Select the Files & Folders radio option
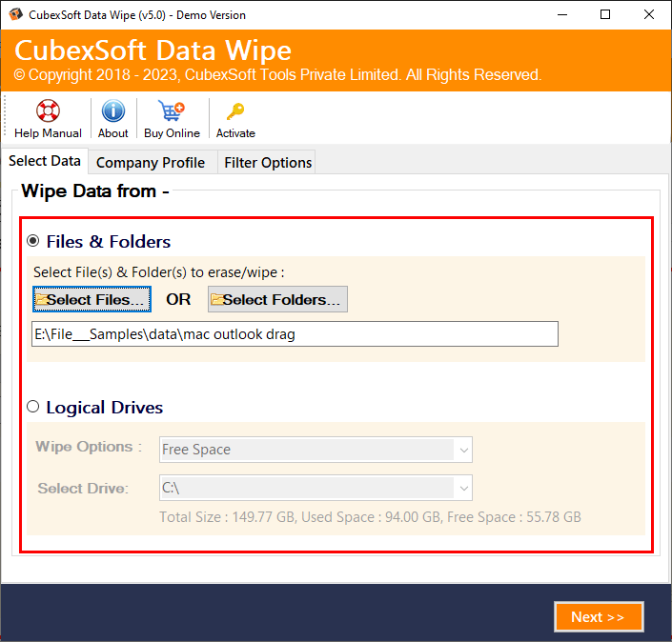672x642 pixels. coord(33,241)
